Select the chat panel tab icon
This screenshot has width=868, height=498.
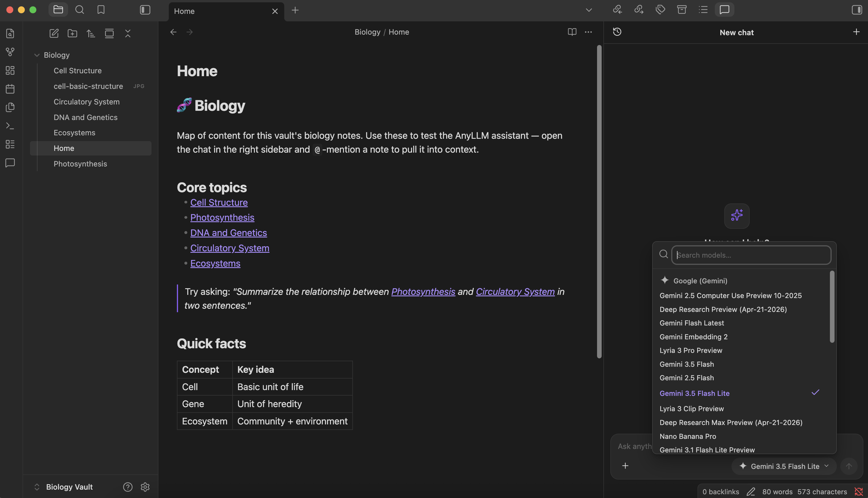click(725, 10)
